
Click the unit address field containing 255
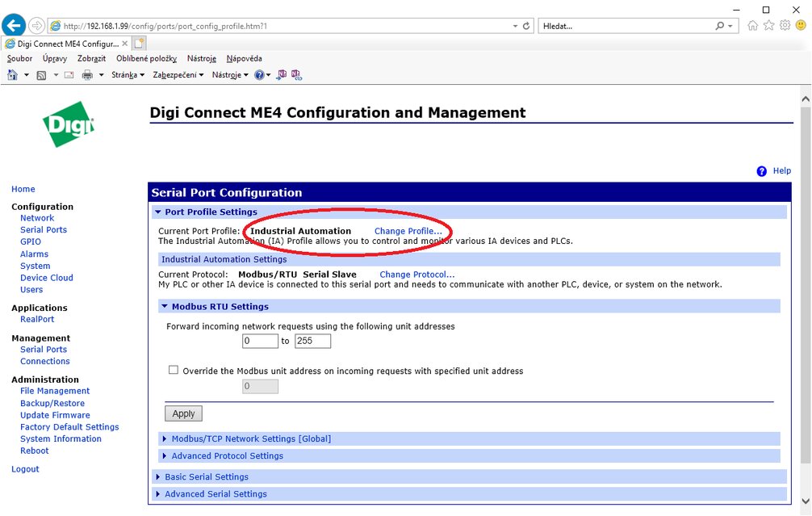[x=312, y=341]
